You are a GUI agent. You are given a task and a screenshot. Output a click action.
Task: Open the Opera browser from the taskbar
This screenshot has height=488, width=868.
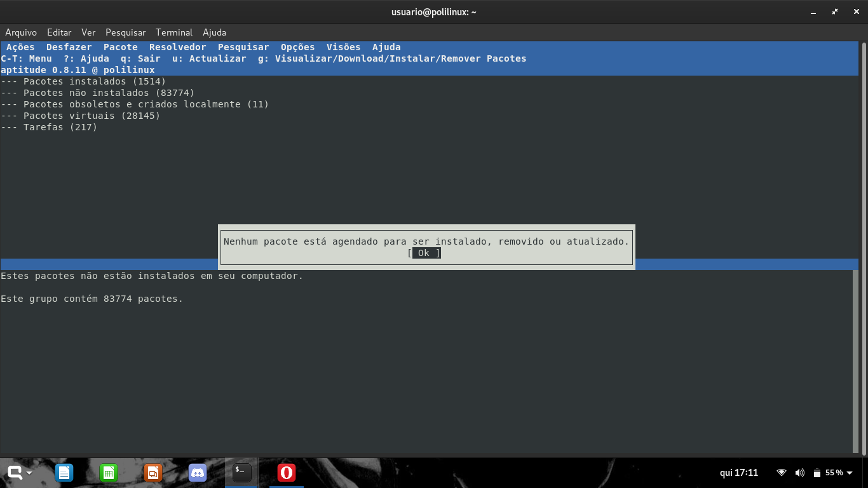(x=287, y=473)
